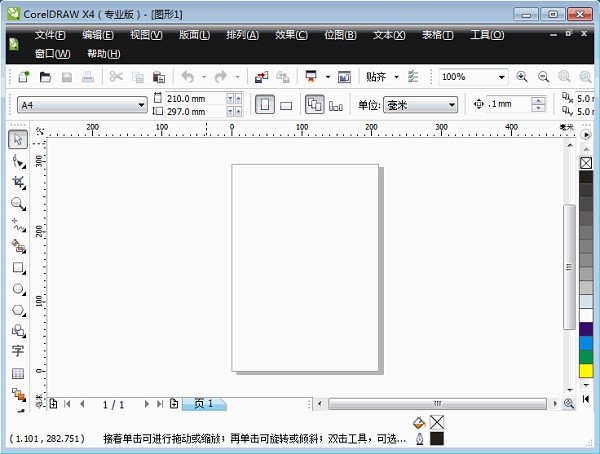Open the 帮助(H) menu
This screenshot has width=600, height=454.
pyautogui.click(x=103, y=53)
